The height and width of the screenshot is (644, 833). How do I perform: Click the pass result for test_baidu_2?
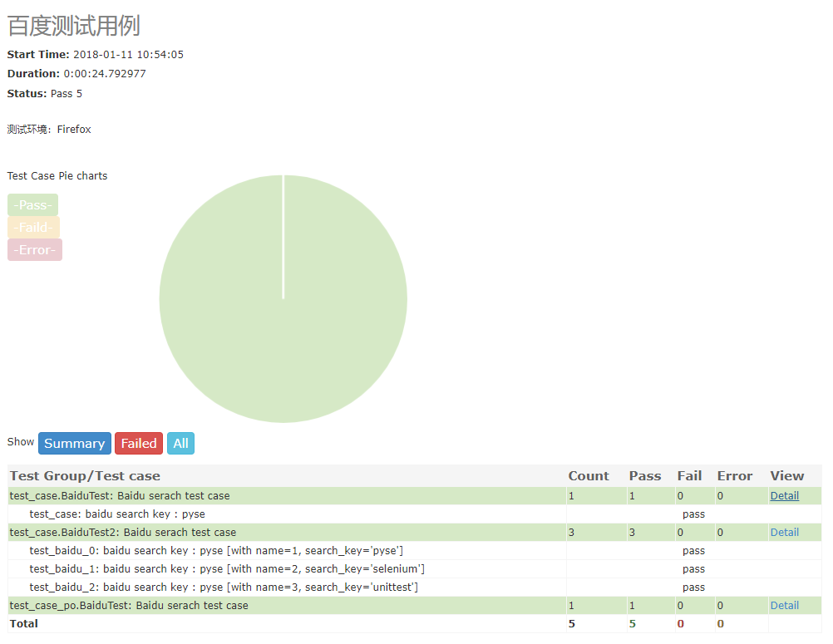693,587
